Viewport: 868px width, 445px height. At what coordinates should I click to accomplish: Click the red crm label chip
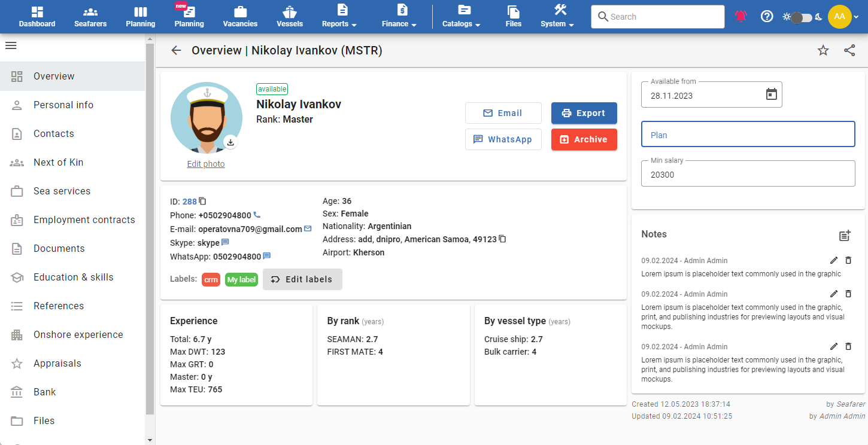coord(211,279)
